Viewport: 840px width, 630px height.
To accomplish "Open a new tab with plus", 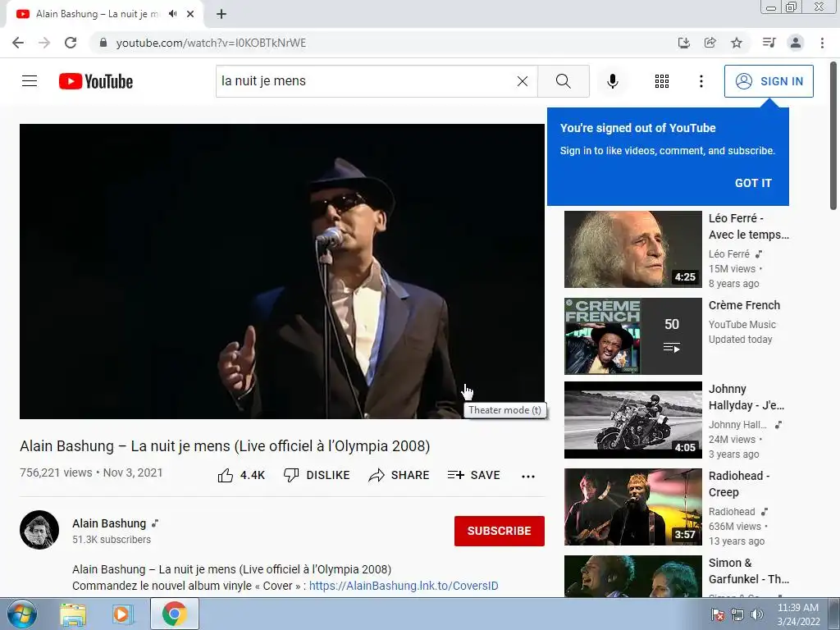I will click(x=221, y=14).
